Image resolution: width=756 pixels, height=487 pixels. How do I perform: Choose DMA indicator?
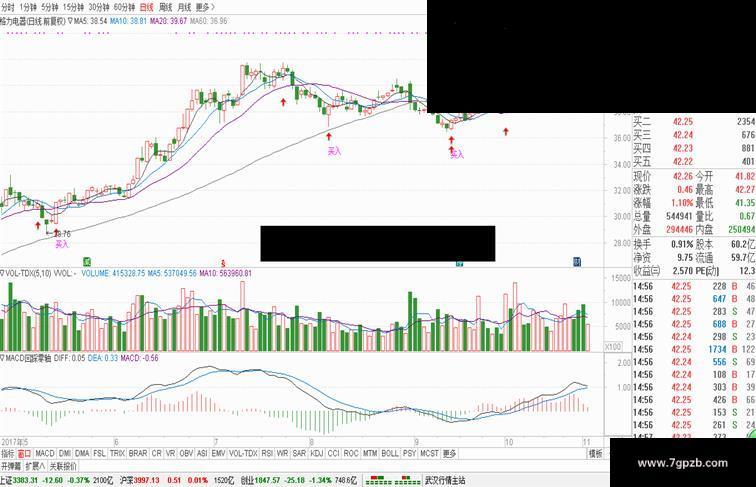pyautogui.click(x=82, y=454)
